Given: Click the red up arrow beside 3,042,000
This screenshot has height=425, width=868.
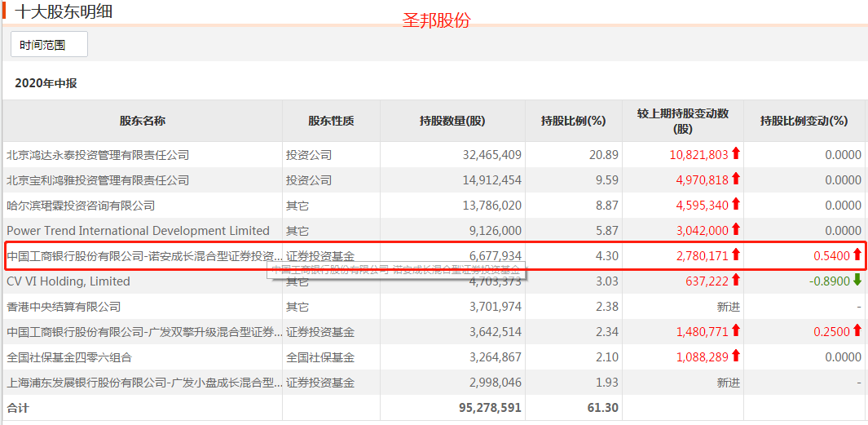Looking at the screenshot, I should pos(736,229).
